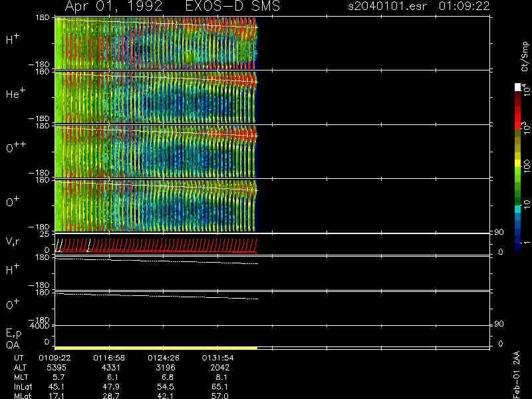
Task: Click the MLat value '57.0'
Action: (x=219, y=396)
